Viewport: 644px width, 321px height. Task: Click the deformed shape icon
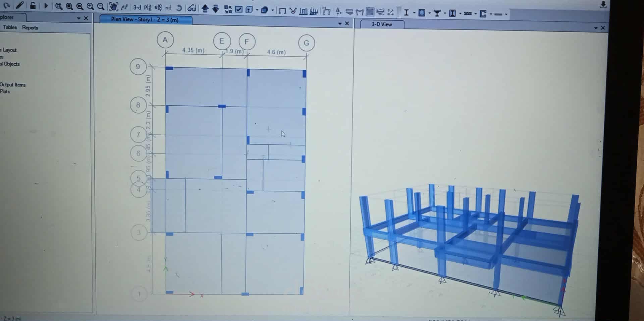tap(303, 12)
